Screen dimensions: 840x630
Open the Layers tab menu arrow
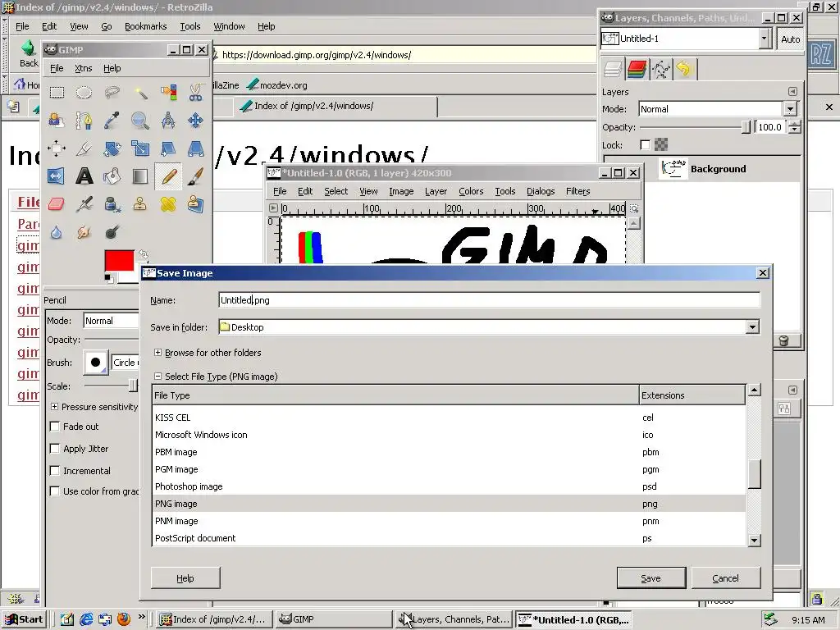point(793,92)
